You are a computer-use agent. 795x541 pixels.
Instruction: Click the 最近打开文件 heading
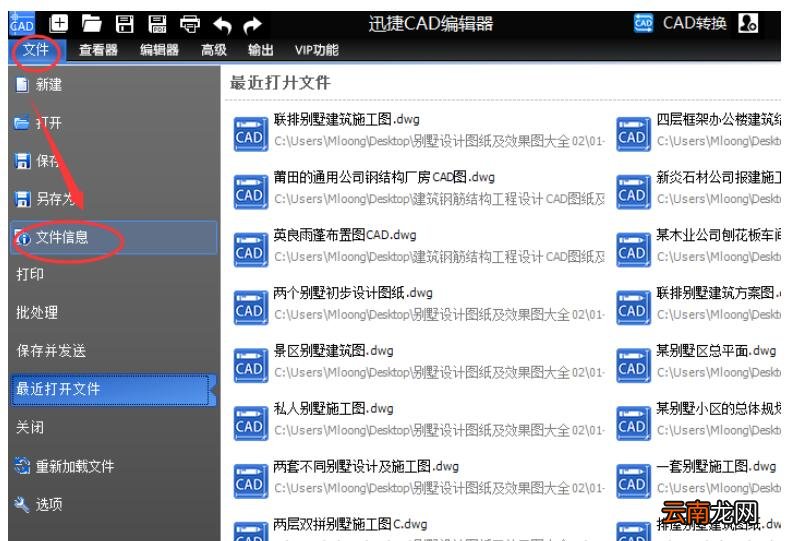280,83
